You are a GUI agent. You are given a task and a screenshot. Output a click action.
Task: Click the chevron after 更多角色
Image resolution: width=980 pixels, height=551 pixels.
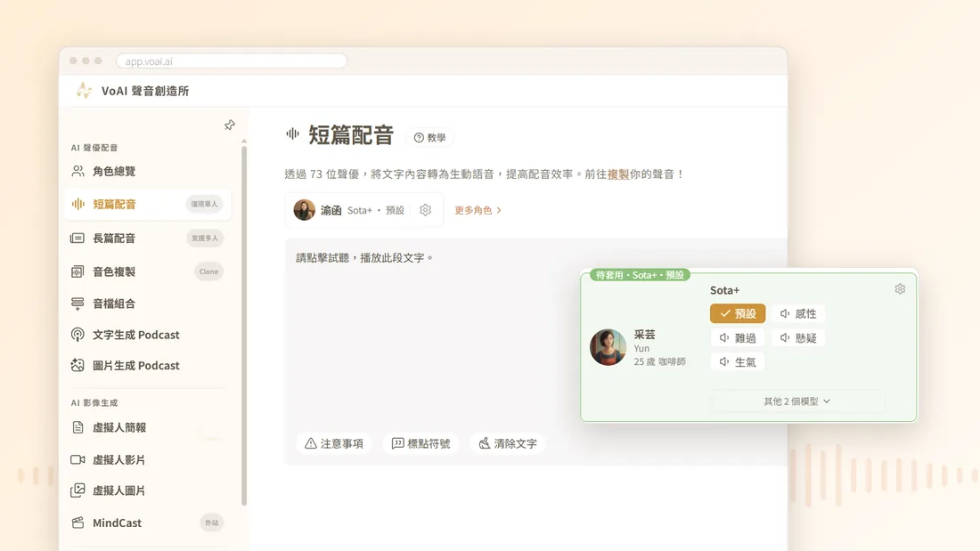(x=499, y=211)
